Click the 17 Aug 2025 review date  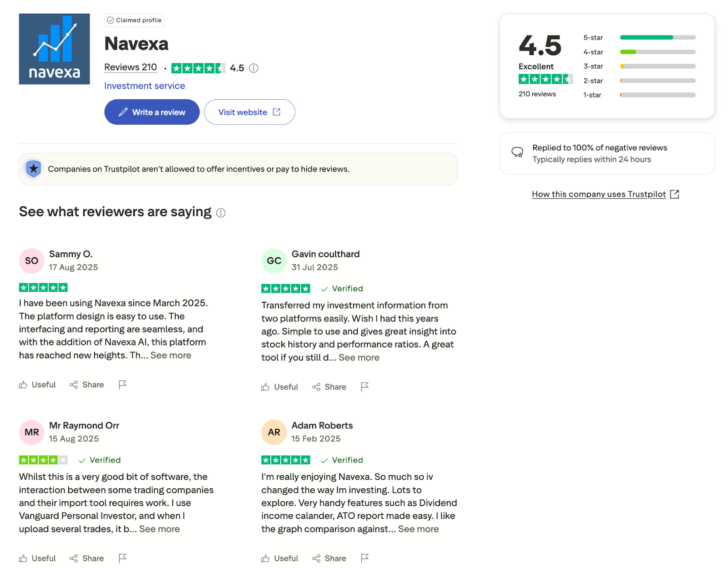pyautogui.click(x=74, y=267)
